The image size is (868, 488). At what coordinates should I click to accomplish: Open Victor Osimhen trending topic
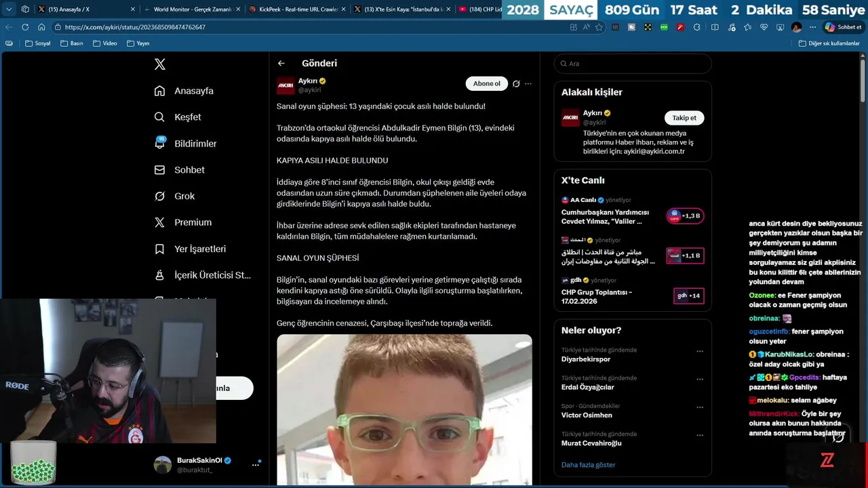click(587, 415)
